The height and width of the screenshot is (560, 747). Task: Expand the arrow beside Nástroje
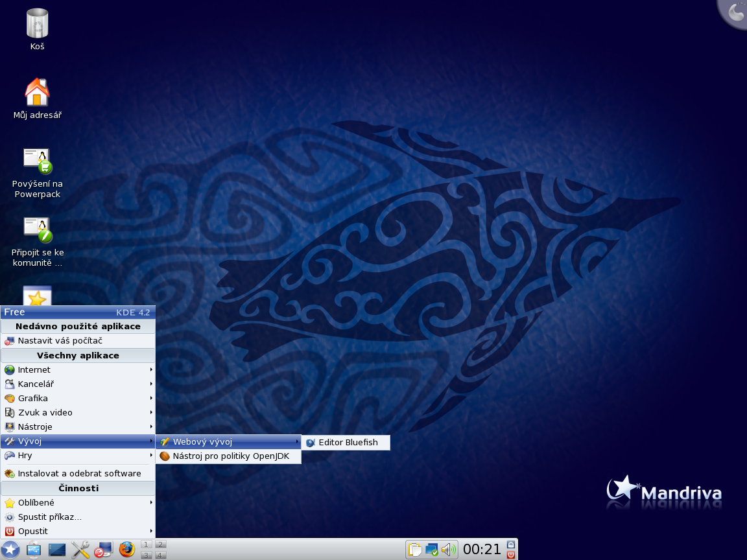point(151,426)
